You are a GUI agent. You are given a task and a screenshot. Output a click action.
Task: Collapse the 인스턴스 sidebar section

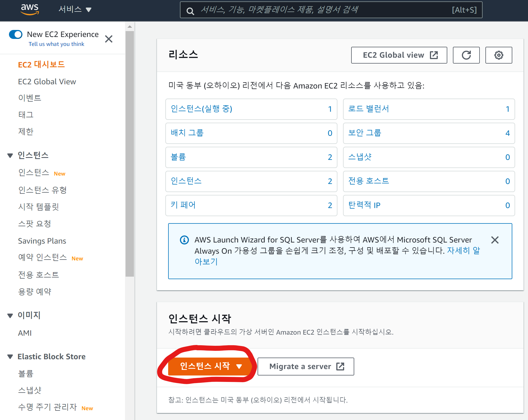point(10,155)
